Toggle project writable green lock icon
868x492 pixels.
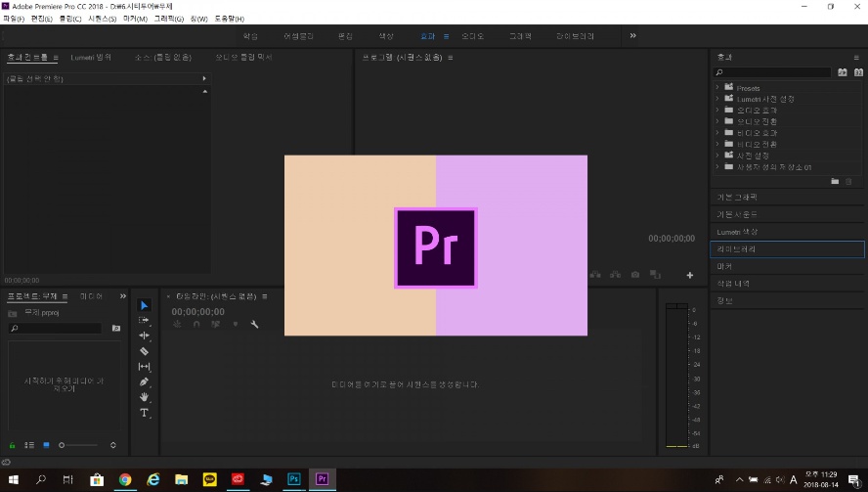[x=12, y=445]
